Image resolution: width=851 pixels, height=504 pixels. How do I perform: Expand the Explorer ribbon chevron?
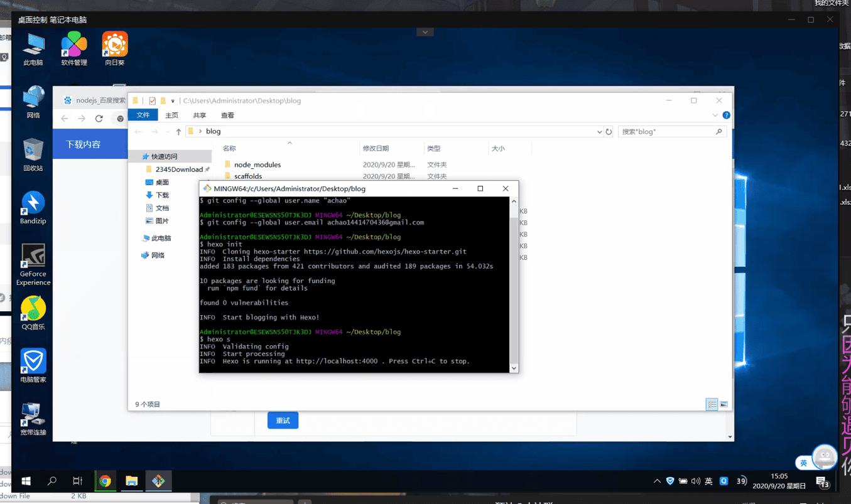coord(715,115)
